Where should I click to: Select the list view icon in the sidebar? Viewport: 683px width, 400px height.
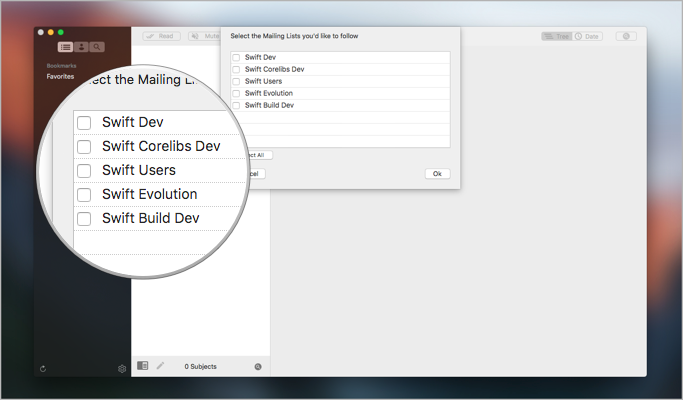65,47
